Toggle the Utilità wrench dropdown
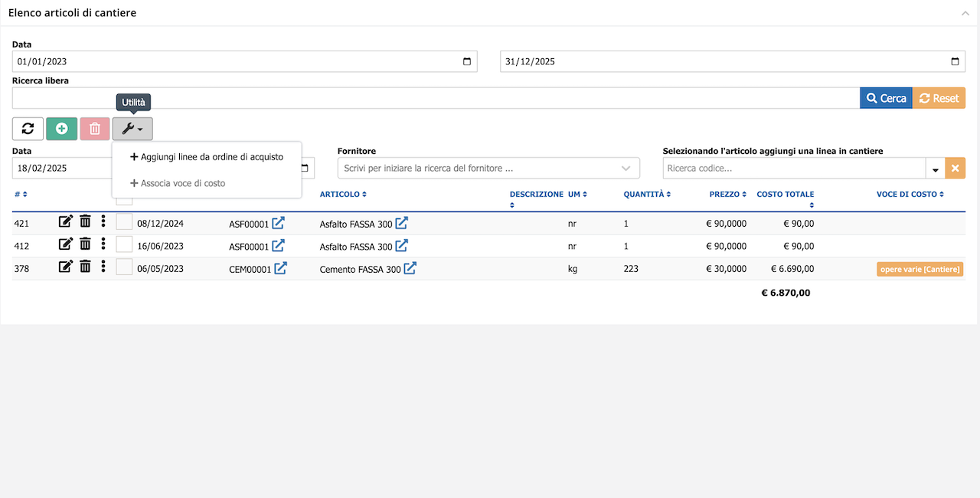The height and width of the screenshot is (498, 980). tap(132, 129)
